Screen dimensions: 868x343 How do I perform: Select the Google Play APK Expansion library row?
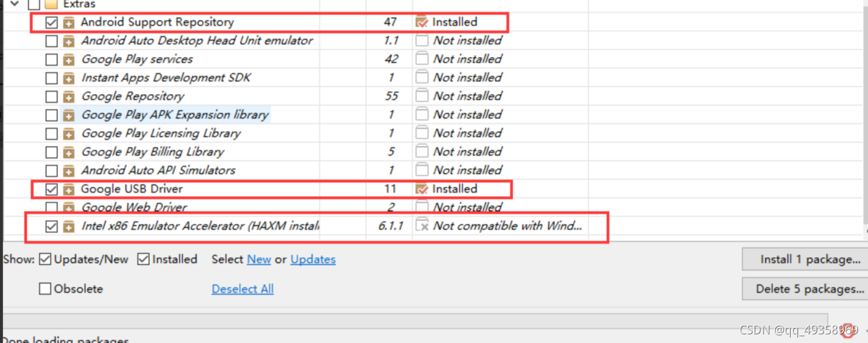[x=175, y=115]
